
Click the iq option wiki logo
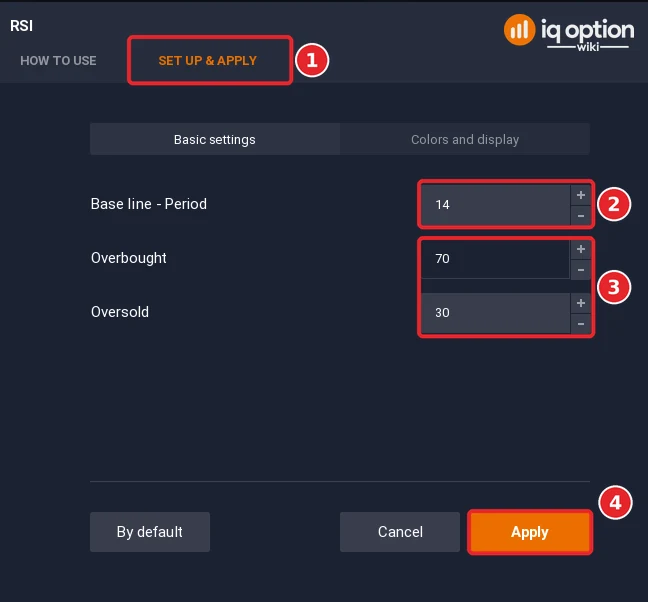tap(569, 32)
